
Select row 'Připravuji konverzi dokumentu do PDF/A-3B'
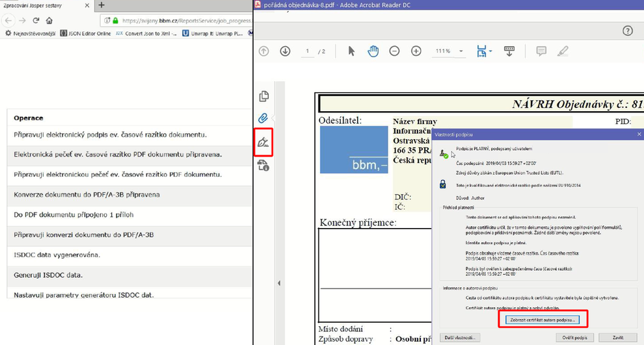(129, 235)
